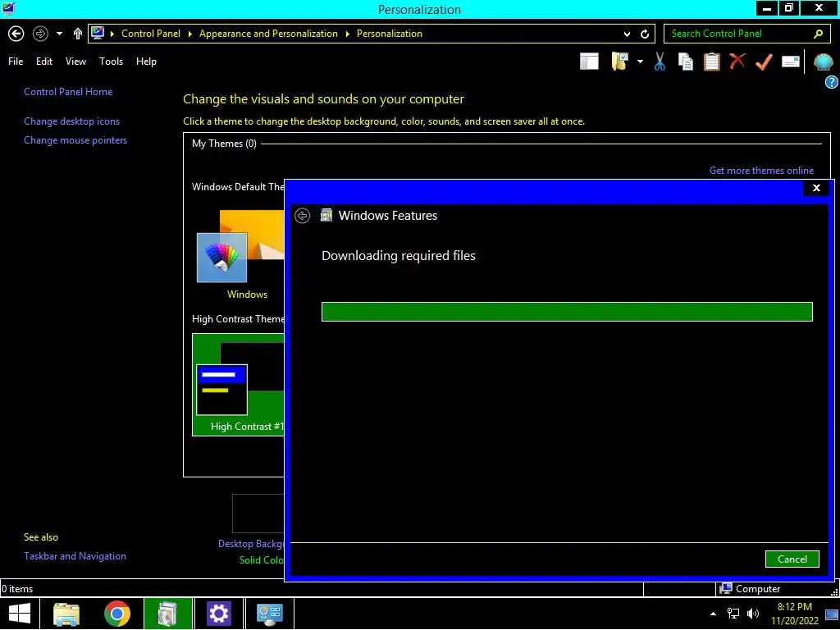This screenshot has height=630, width=840.
Task: Launch Google Chrome from the taskbar
Action: (117, 614)
